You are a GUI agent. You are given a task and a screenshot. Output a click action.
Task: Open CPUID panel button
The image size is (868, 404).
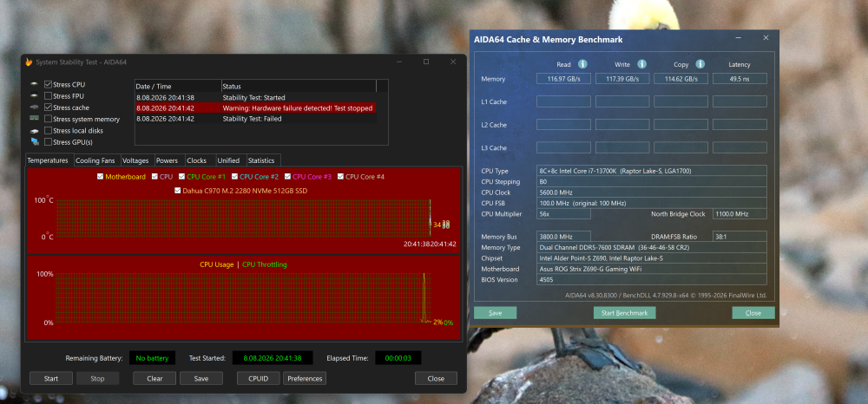[x=259, y=379]
